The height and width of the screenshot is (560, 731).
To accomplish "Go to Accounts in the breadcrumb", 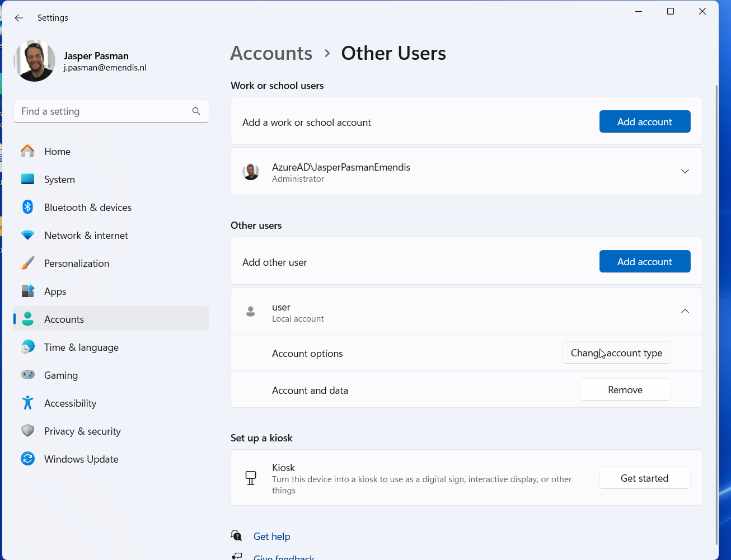I will (x=271, y=53).
